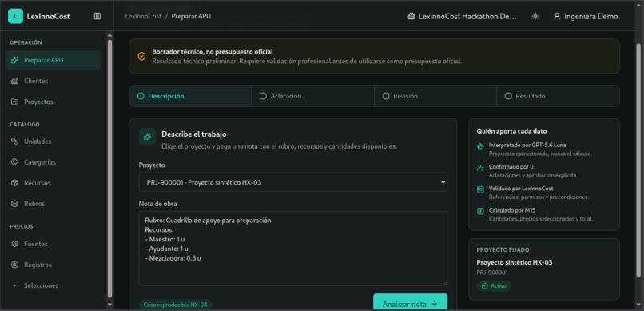Open the LexInnoCost Hackathon organization switcher
644x311 pixels.
pos(463,17)
